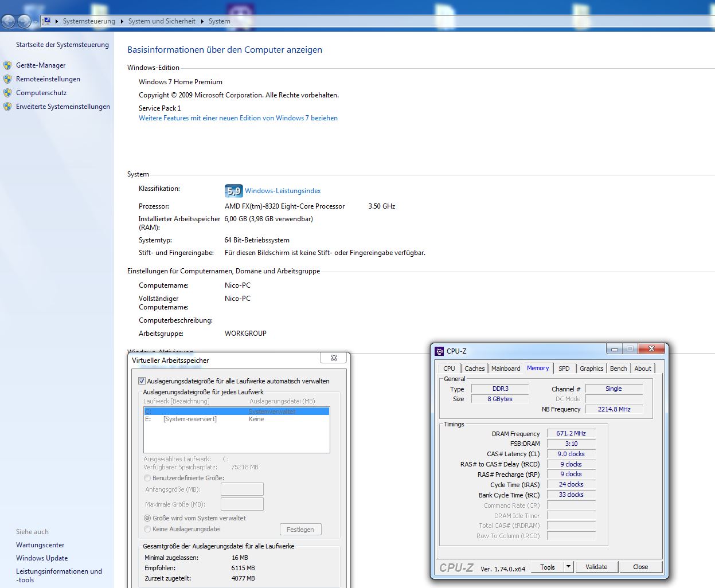
Task: Expand the breadcrumb arrow after System und Sicherheit
Action: (202, 21)
